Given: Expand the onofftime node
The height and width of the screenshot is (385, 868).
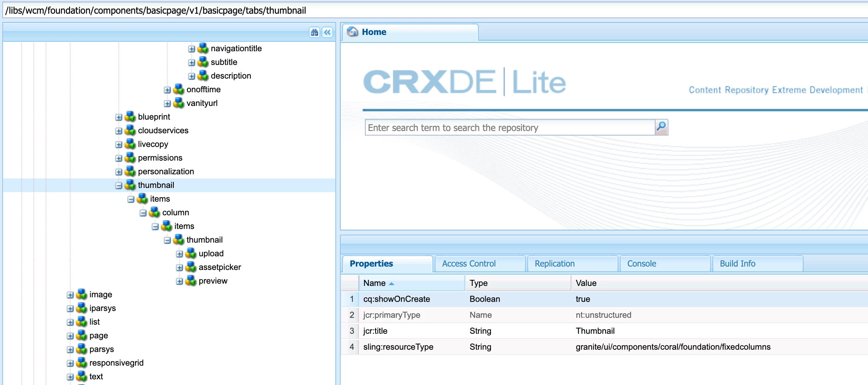Looking at the screenshot, I should tap(167, 90).
